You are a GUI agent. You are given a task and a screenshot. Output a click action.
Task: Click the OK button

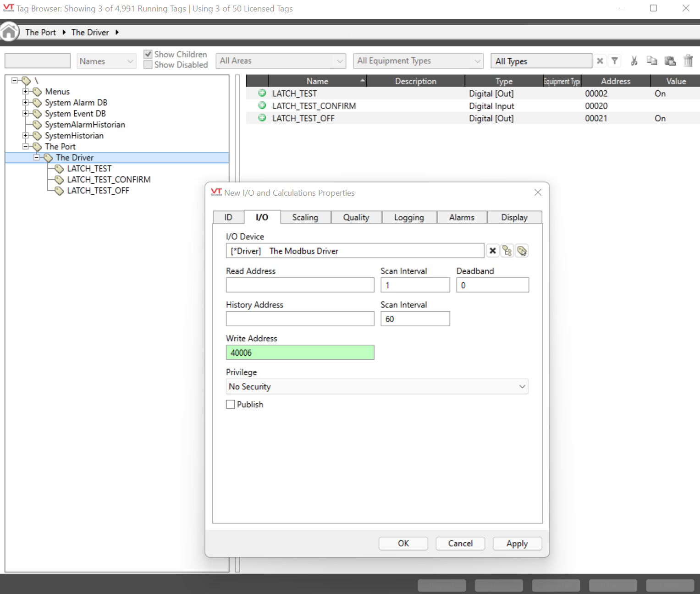(x=403, y=543)
